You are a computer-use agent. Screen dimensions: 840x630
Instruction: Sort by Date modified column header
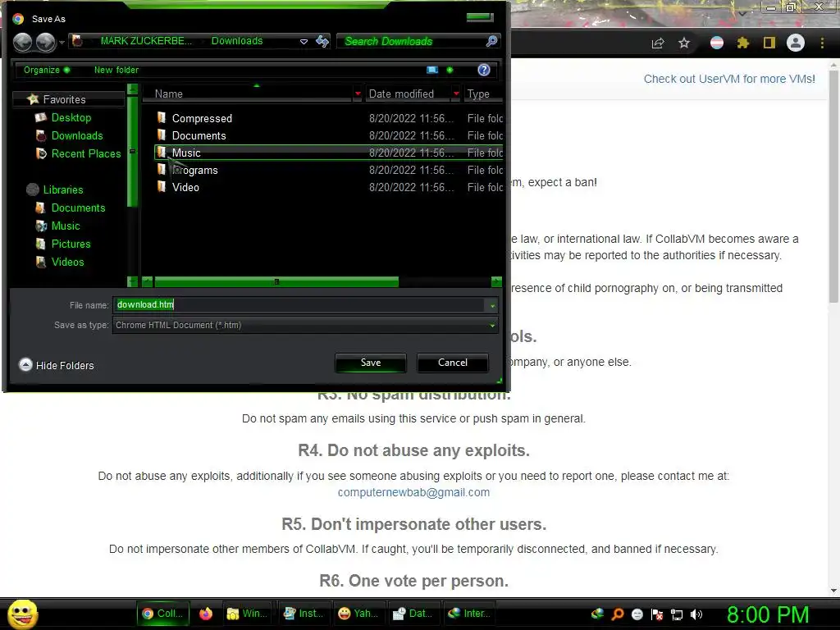pyautogui.click(x=407, y=94)
